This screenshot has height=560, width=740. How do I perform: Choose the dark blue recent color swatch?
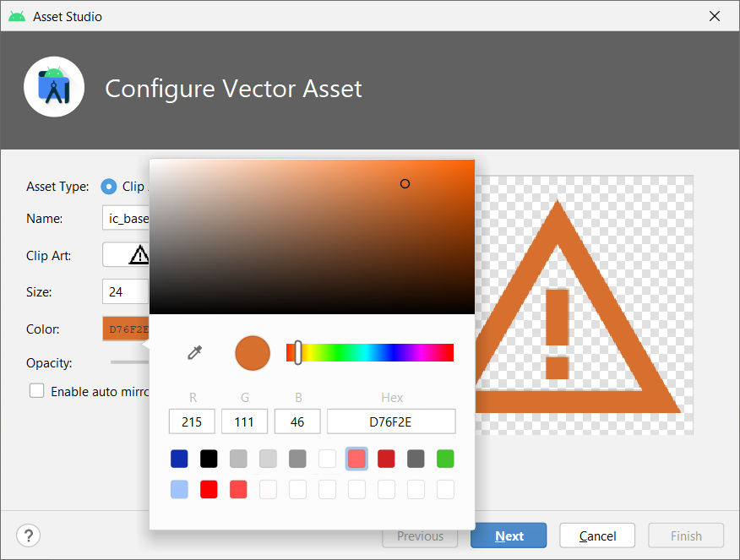coord(179,459)
